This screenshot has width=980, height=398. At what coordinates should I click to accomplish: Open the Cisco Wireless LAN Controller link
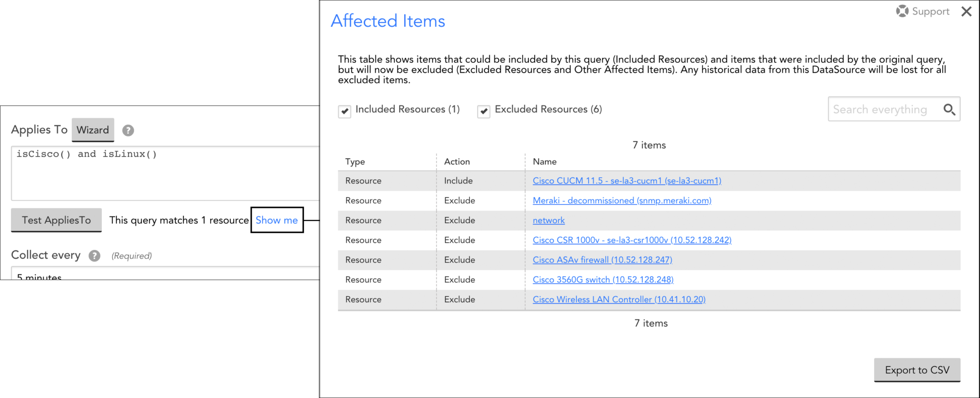coord(619,299)
